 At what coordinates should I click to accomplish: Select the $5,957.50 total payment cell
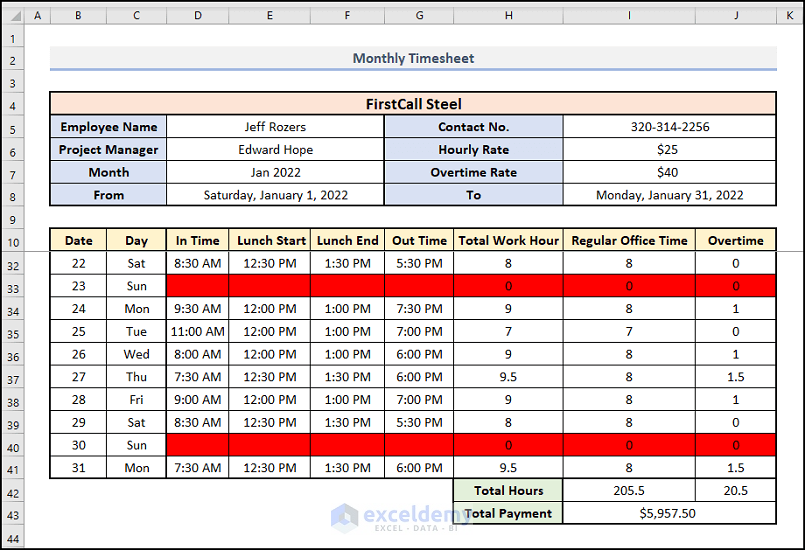[x=669, y=513]
